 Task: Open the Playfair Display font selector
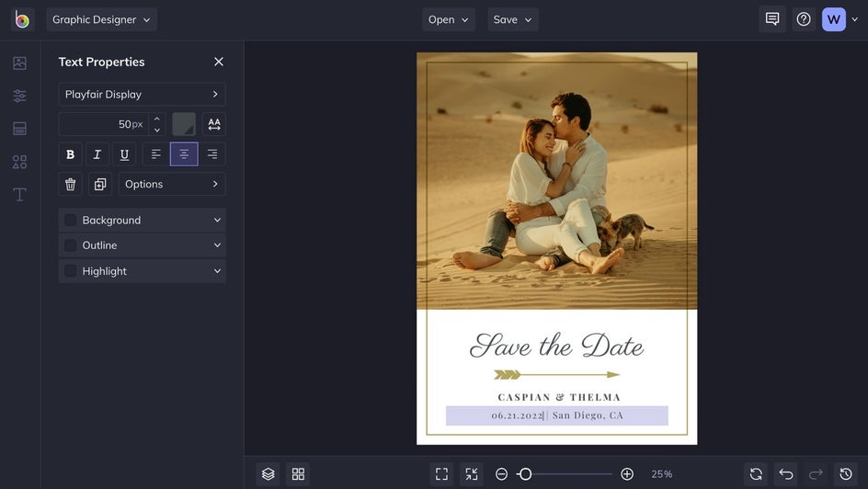point(142,95)
